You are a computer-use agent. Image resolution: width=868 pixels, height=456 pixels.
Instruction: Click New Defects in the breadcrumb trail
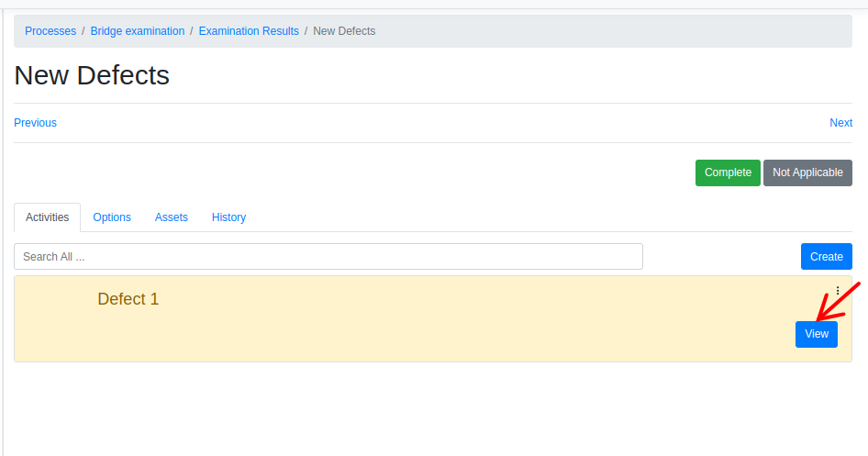pos(344,31)
